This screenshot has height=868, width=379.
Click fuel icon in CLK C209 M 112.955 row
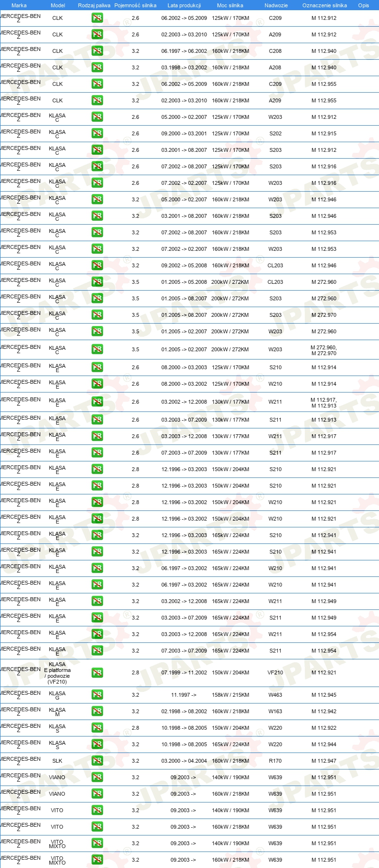point(97,84)
